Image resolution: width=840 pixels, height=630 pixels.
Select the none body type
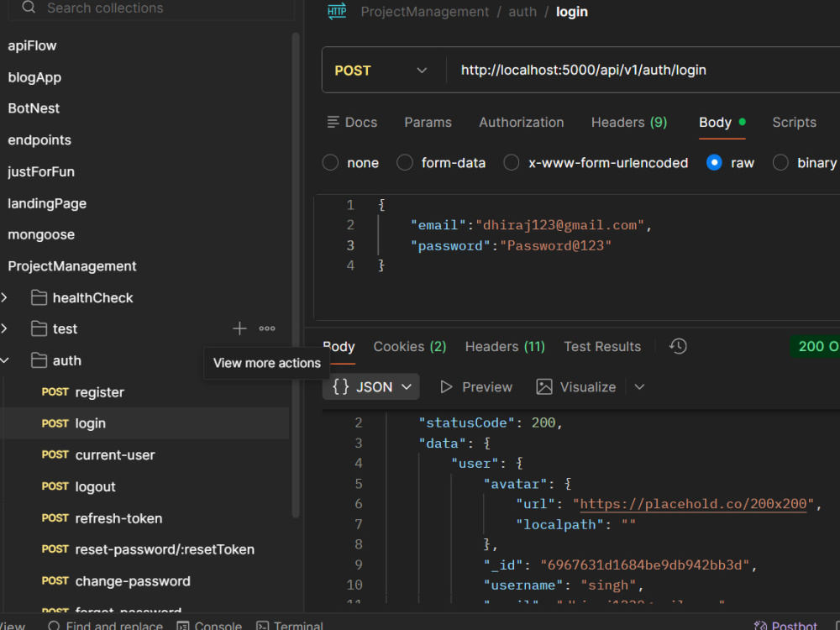click(330, 162)
